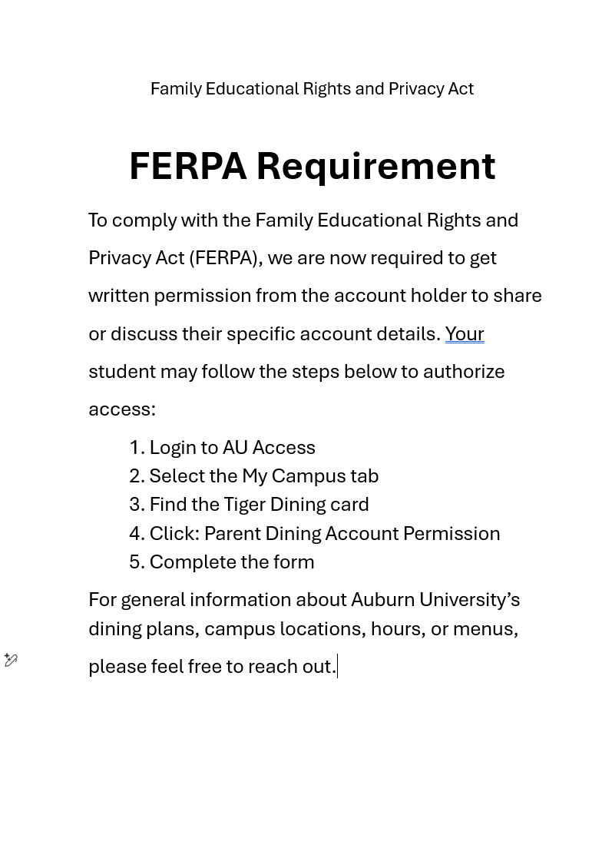Click the "Family Educational Rights and Privacy Act" header line

coord(312,89)
